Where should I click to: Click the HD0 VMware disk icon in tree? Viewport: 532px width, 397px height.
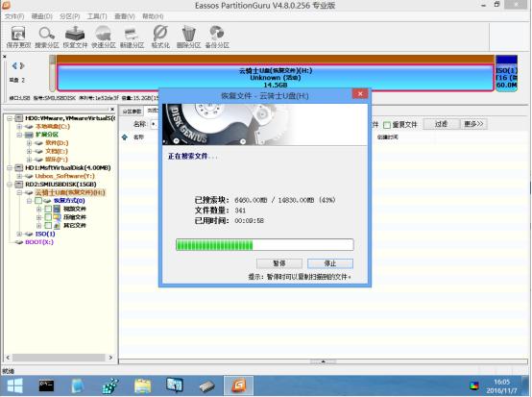19,118
